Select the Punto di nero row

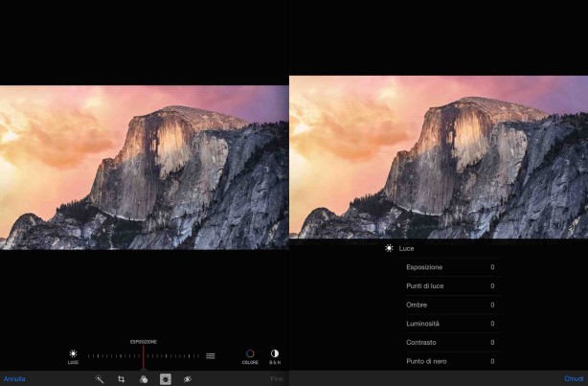453,361
